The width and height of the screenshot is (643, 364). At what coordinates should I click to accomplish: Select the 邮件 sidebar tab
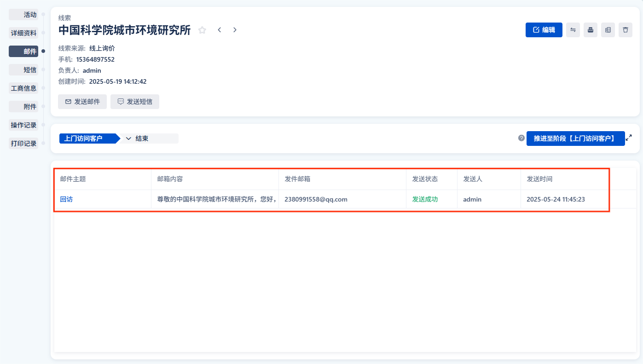click(x=23, y=52)
